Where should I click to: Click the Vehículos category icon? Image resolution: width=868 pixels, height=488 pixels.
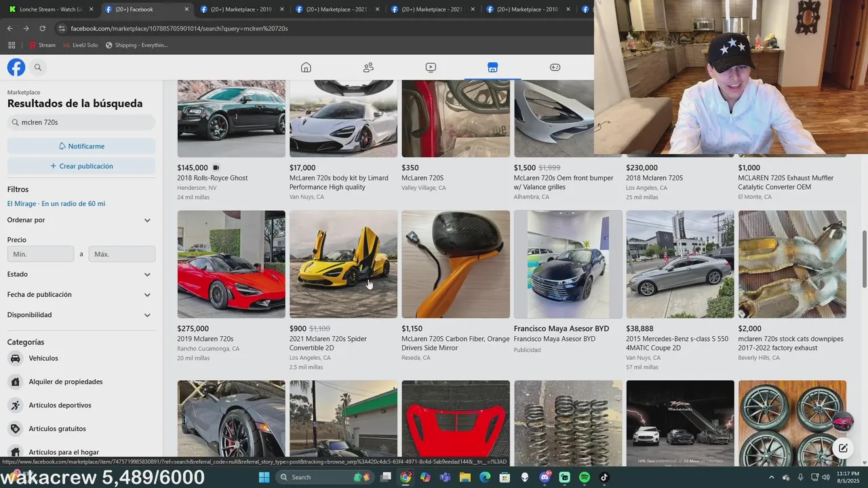coord(15,359)
